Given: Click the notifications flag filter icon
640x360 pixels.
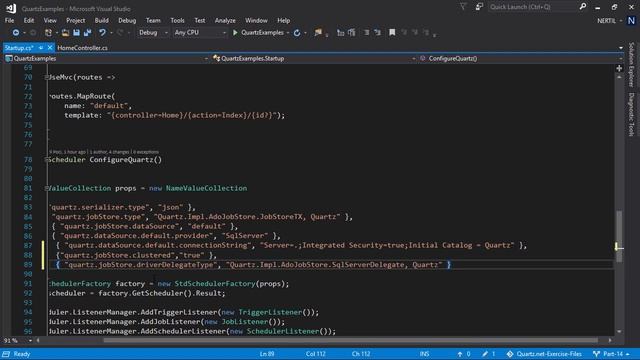Looking at the screenshot, I should click(463, 7).
